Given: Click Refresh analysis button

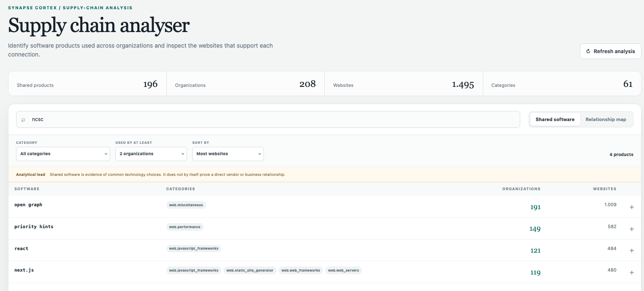Looking at the screenshot, I should (x=610, y=51).
